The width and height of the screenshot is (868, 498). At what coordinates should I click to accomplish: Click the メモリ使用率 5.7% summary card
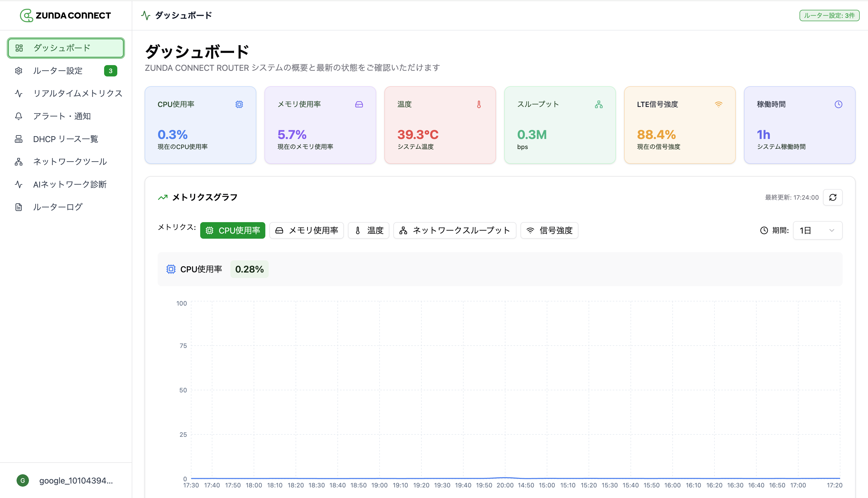(320, 125)
